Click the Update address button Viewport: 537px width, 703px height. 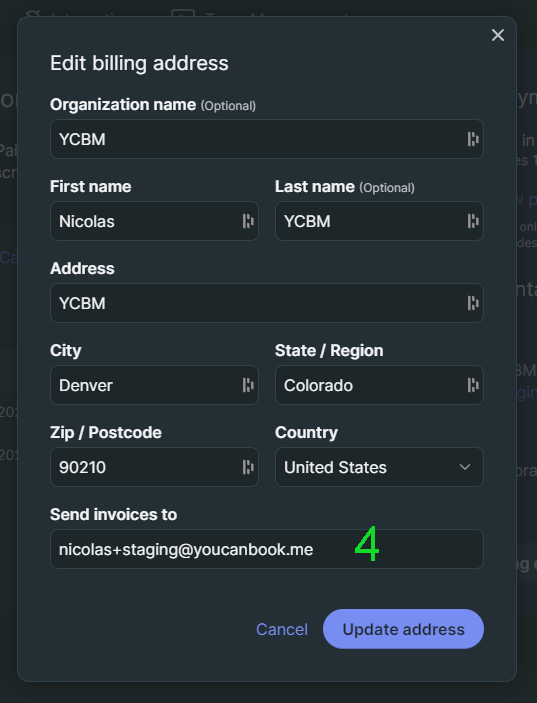click(x=403, y=629)
